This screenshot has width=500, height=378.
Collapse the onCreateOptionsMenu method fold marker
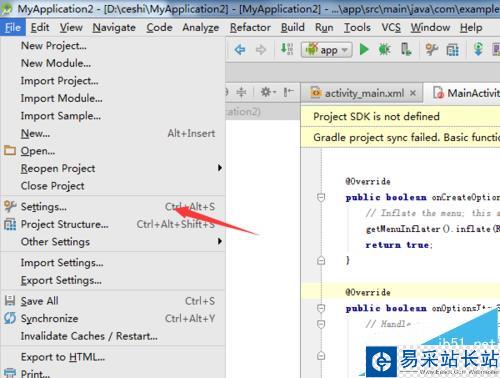tap(321, 197)
